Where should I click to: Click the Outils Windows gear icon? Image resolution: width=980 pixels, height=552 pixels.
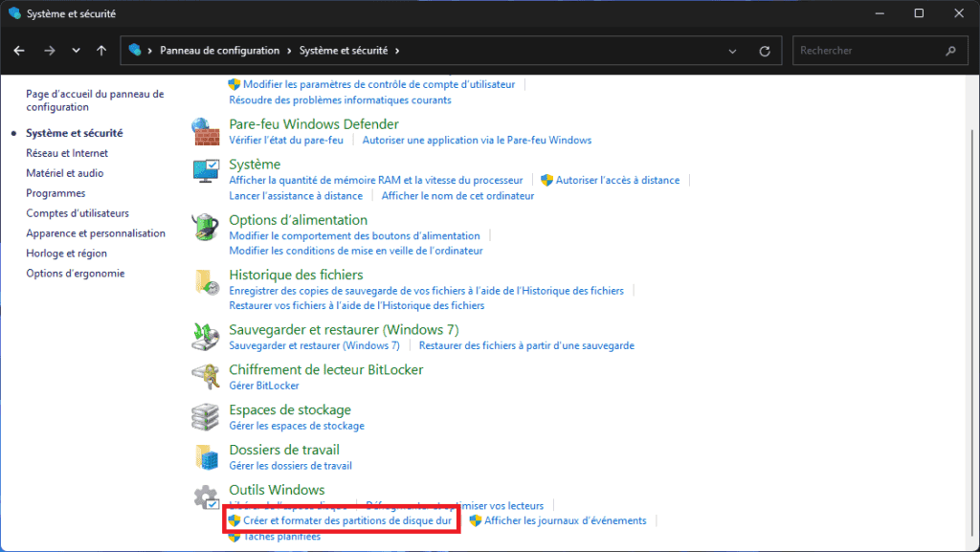coord(206,497)
